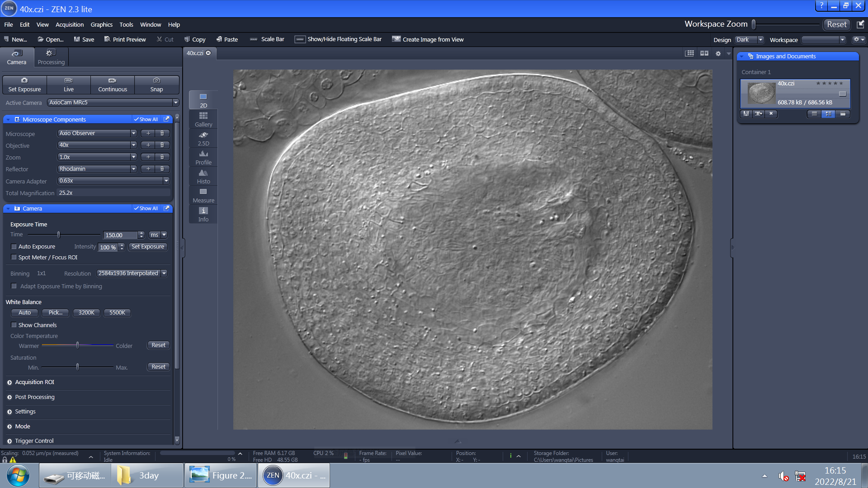The image size is (868, 488).
Task: Click the Color Temperature slider handle
Action: coord(78,345)
